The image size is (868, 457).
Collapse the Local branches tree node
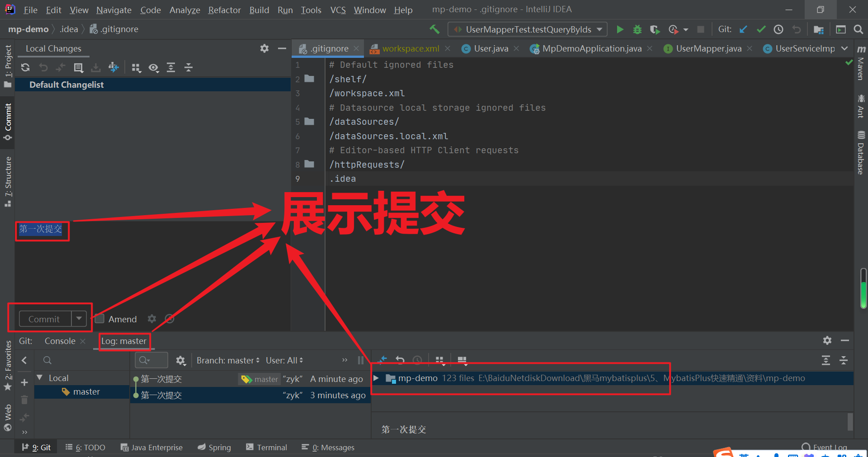pos(40,377)
